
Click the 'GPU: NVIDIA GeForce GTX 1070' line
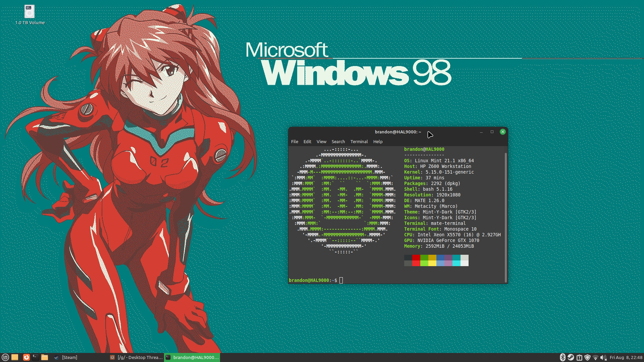[x=441, y=241]
